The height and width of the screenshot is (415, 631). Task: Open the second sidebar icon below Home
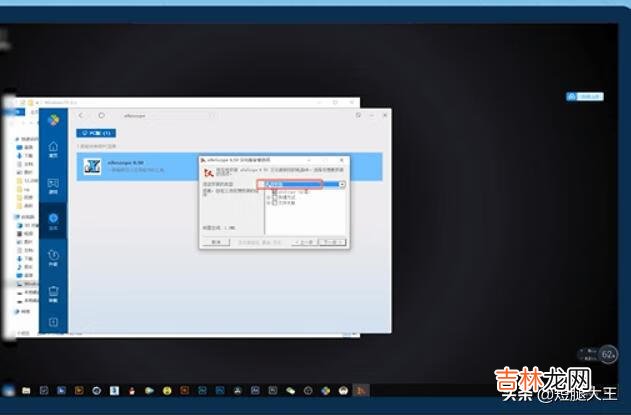[54, 184]
